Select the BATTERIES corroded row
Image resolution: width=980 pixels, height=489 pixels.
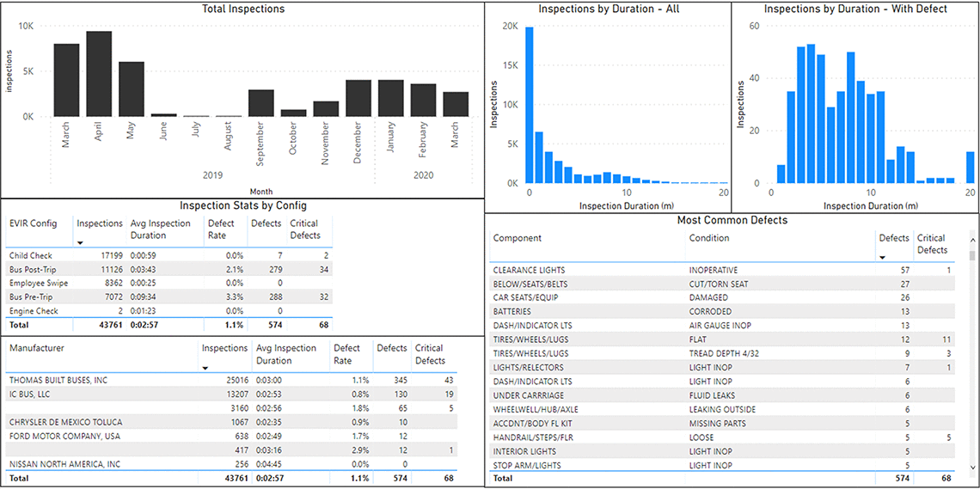coord(512,312)
